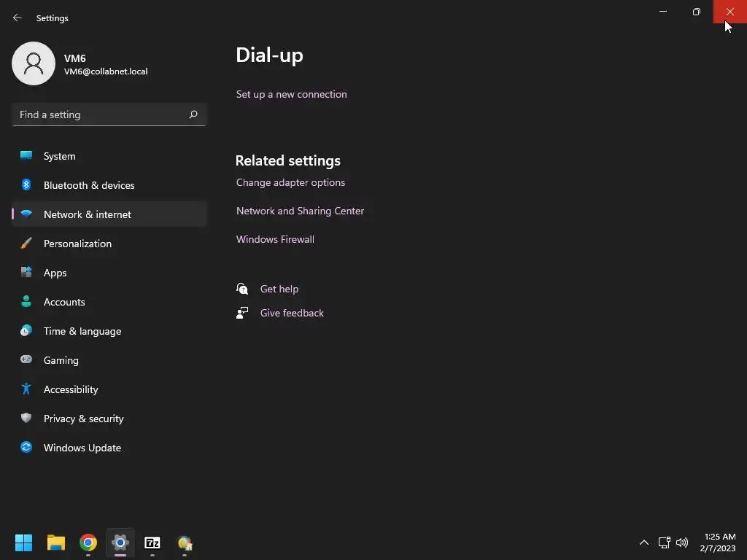Open the network status tray icon
The width and height of the screenshot is (747, 560).
(664, 542)
